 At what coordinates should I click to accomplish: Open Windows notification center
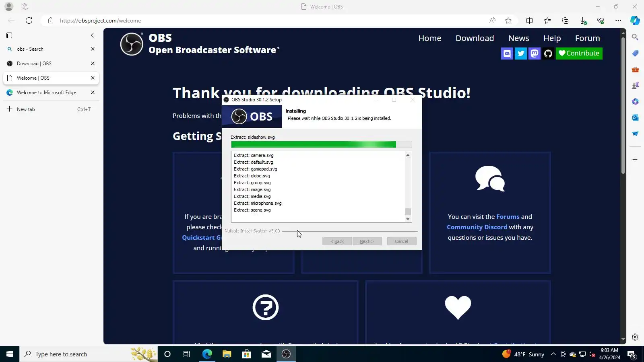(631, 354)
